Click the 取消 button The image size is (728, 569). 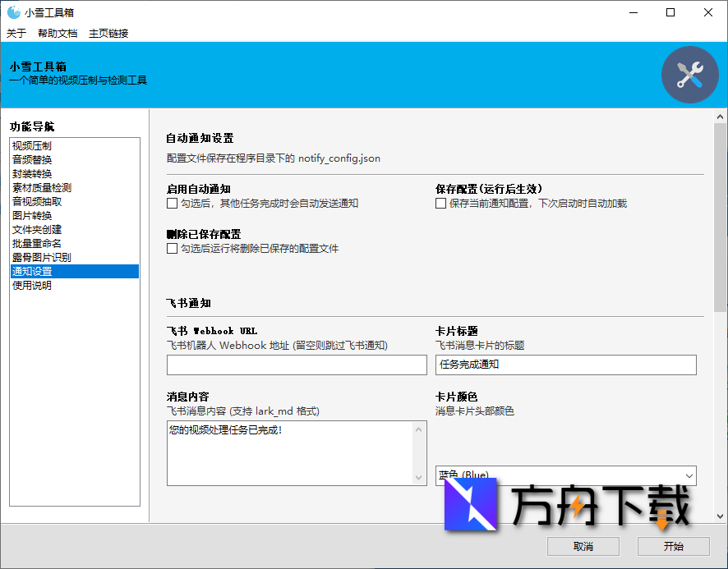tap(583, 546)
